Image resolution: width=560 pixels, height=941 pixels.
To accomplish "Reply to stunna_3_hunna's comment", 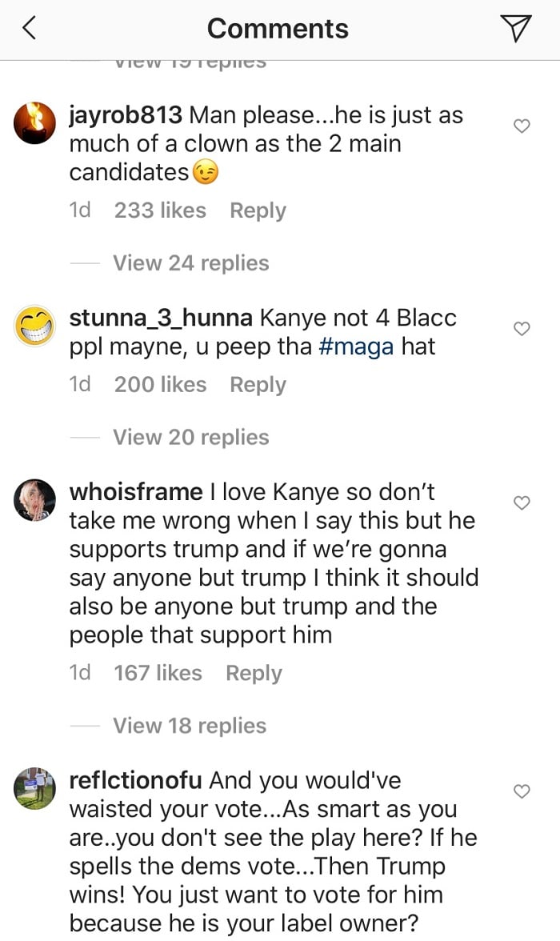I will point(258,385).
